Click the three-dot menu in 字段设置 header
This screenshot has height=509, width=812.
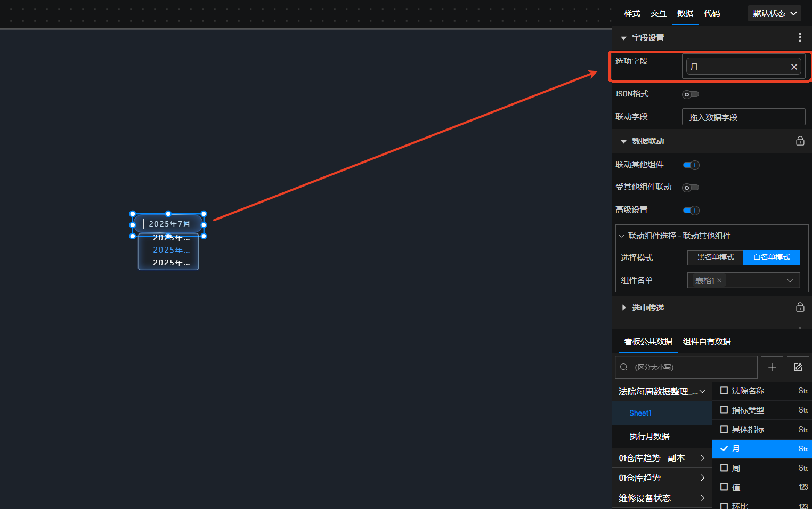799,37
